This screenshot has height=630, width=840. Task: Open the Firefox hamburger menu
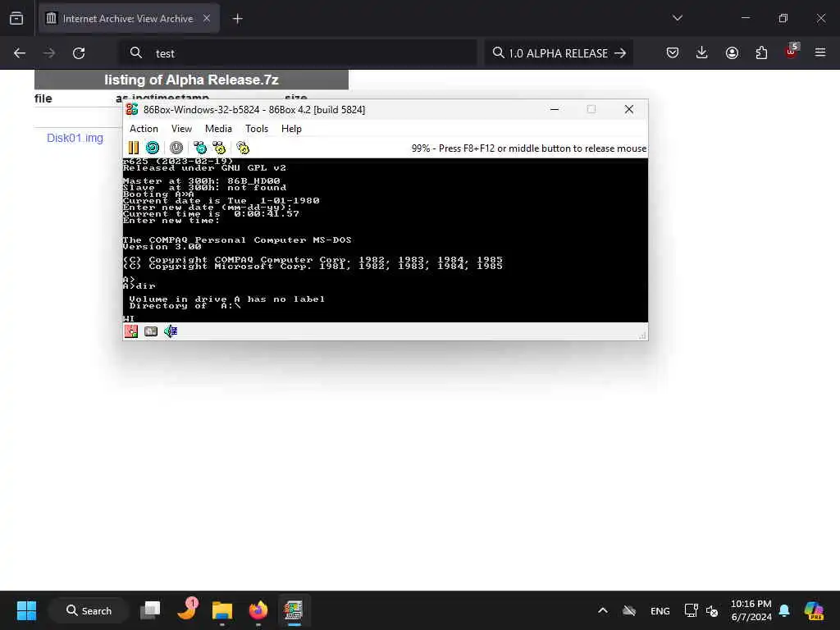pos(820,52)
